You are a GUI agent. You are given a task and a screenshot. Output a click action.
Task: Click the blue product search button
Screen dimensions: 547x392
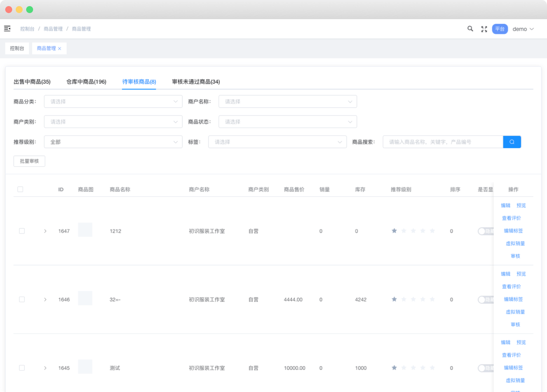(512, 142)
